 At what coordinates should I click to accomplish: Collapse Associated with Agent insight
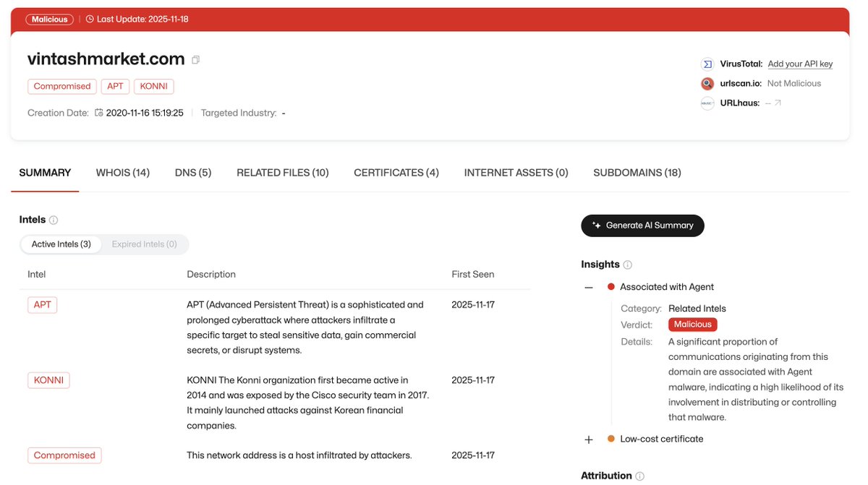pos(589,287)
